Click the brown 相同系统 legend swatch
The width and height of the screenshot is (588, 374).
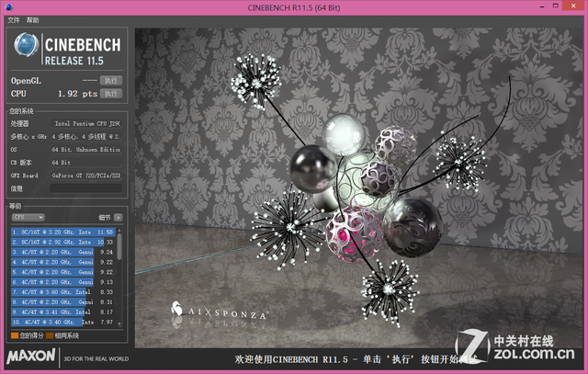(x=50, y=335)
